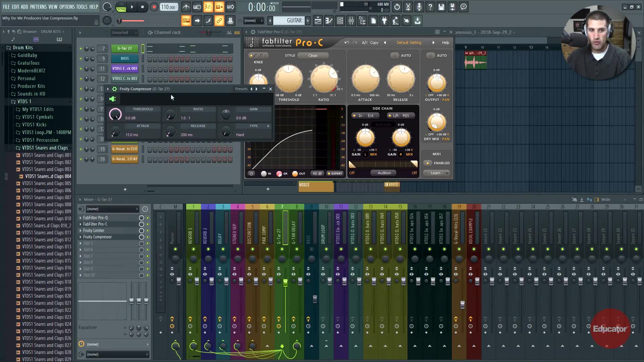
Task: Open the playlist view icon
Action: (318, 21)
